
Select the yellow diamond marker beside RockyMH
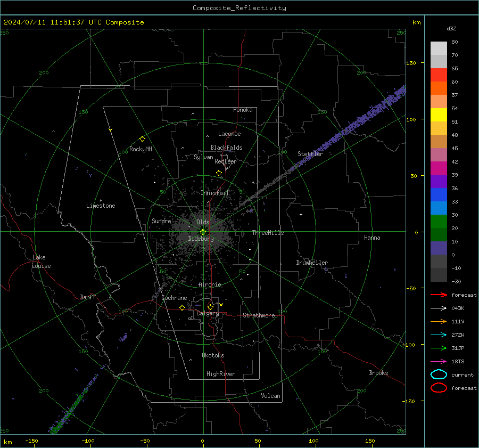tap(142, 139)
